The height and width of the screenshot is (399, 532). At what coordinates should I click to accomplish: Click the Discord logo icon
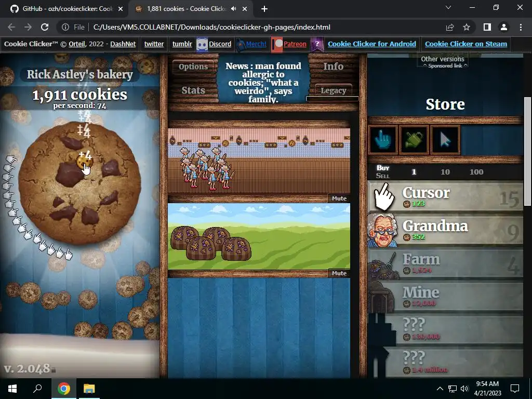(x=202, y=45)
